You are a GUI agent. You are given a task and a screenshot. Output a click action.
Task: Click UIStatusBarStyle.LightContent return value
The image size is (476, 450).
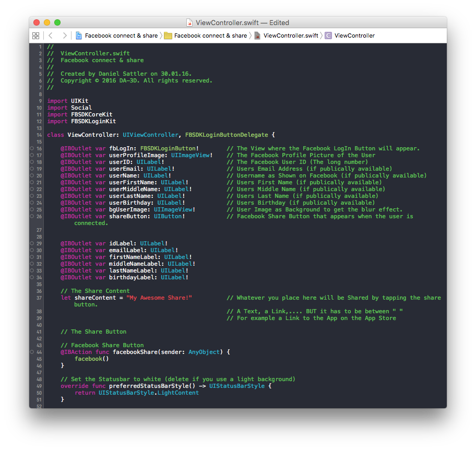148,393
